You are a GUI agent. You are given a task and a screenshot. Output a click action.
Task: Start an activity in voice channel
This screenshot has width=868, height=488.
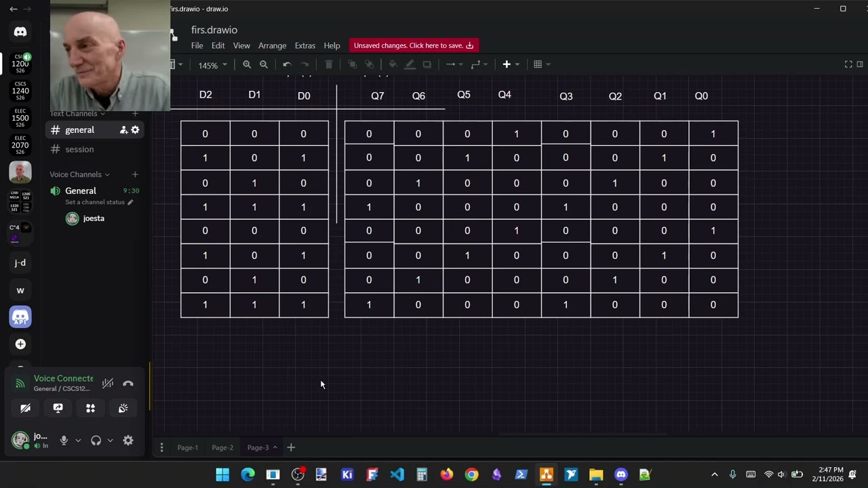[x=90, y=408]
